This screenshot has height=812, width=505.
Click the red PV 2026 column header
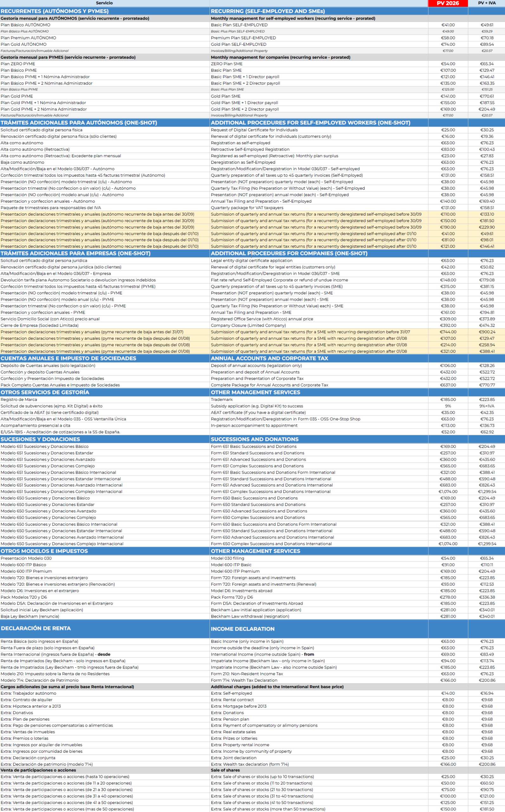448,3
